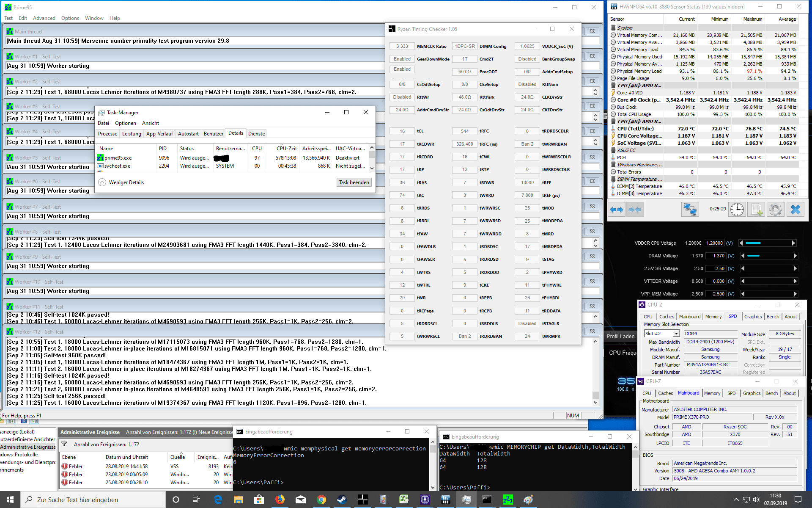This screenshot has width=812, height=508.
Task: Click the VDDCR CPU Voltage slider bar
Action: pyautogui.click(x=768, y=243)
